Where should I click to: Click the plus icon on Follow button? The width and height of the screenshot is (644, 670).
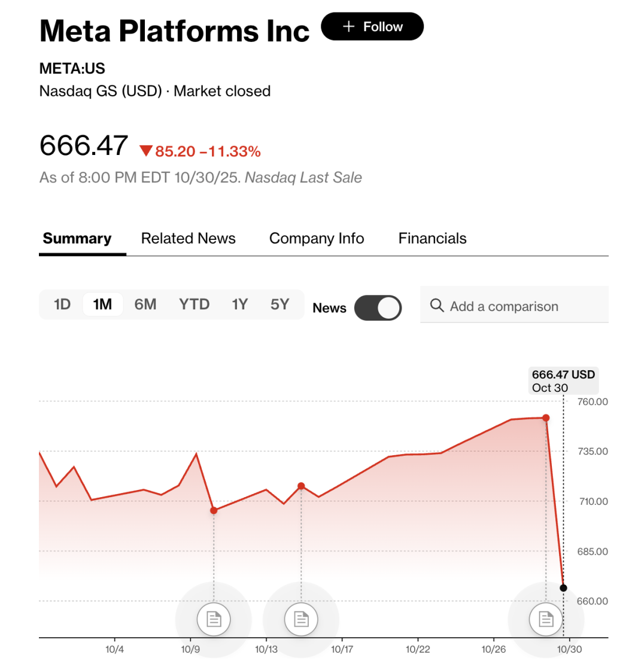[x=349, y=27]
